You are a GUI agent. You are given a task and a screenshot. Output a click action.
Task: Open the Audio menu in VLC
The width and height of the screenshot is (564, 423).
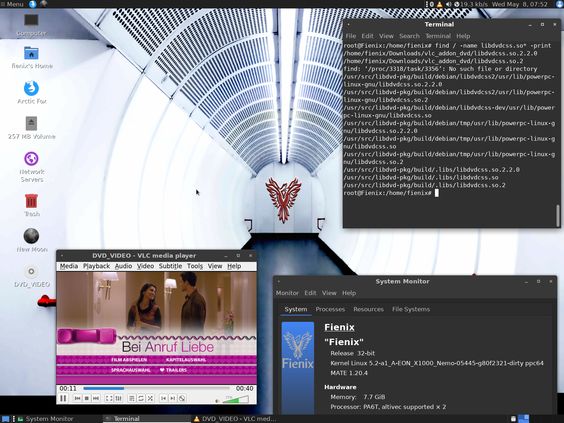pyautogui.click(x=123, y=266)
